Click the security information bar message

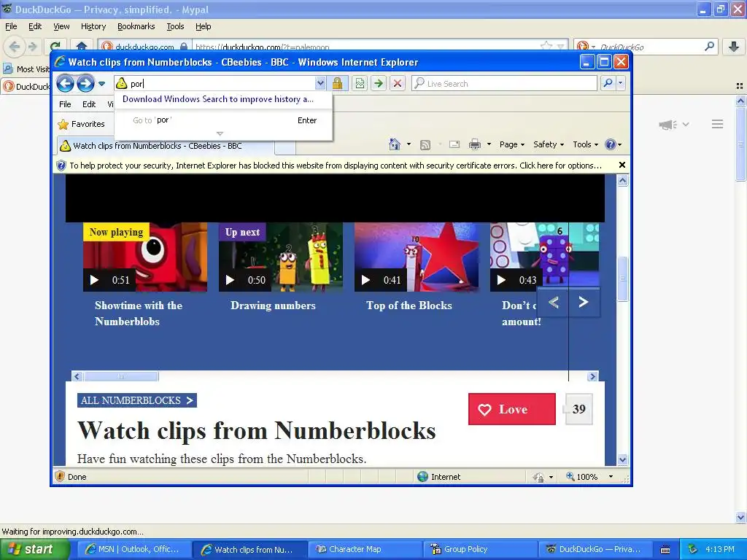point(336,166)
